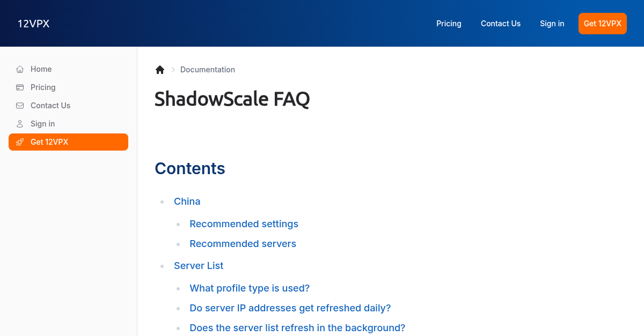
Task: Click the card icon beside sidebar Pricing
Action: pyautogui.click(x=19, y=87)
